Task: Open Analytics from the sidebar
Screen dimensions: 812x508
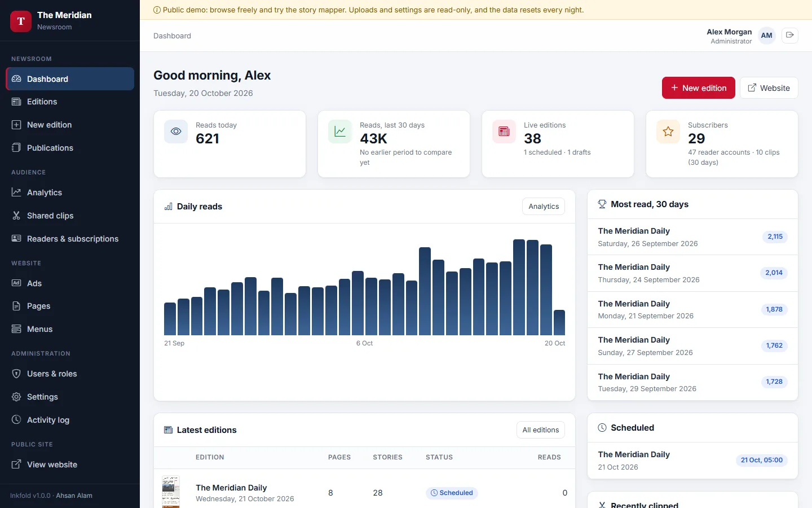Action: [x=70, y=192]
